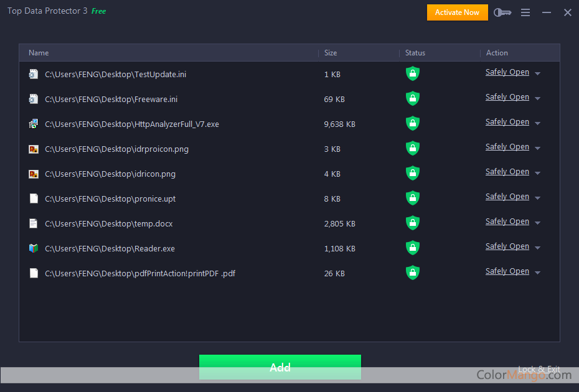Sort list by Name column header
The width and height of the screenshot is (579, 392).
39,53
